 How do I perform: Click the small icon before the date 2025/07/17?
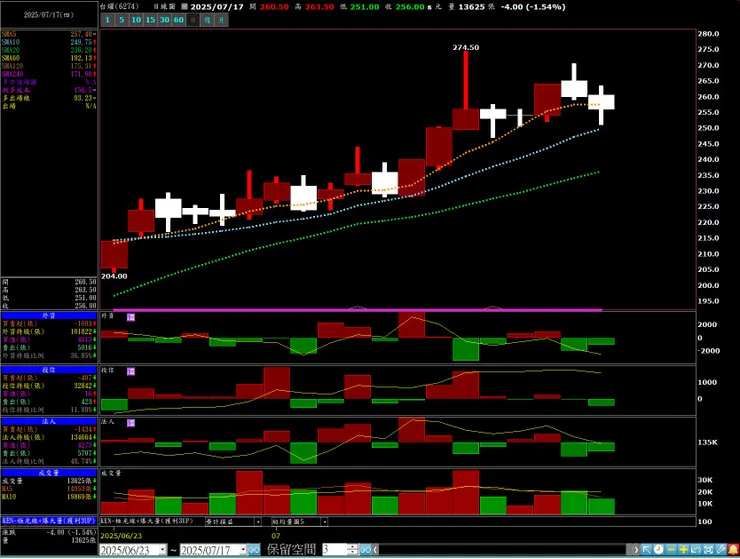pos(185,7)
